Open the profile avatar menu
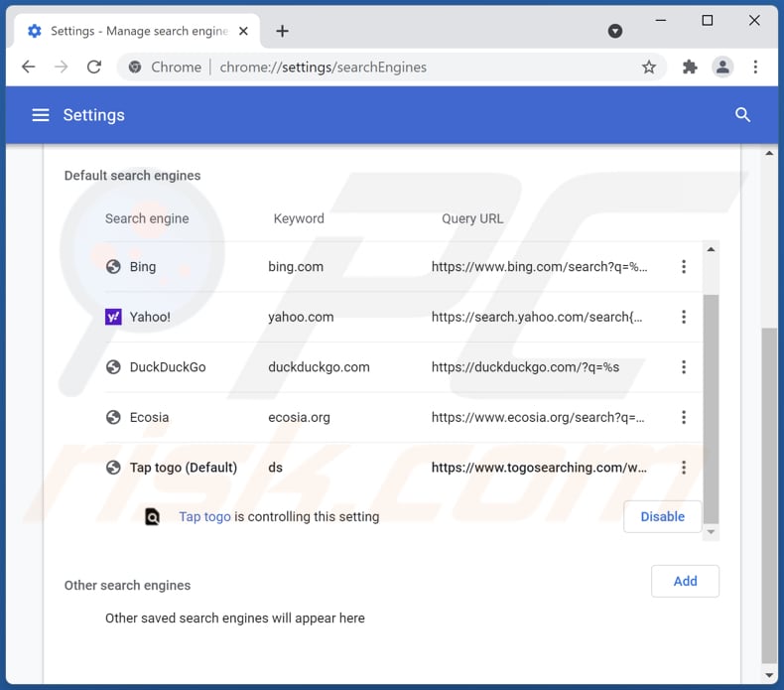Screen dimensions: 784x690 pos(722,67)
